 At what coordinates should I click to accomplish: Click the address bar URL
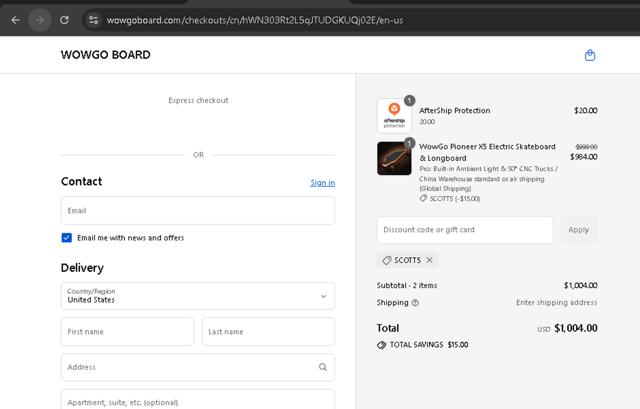(255, 20)
